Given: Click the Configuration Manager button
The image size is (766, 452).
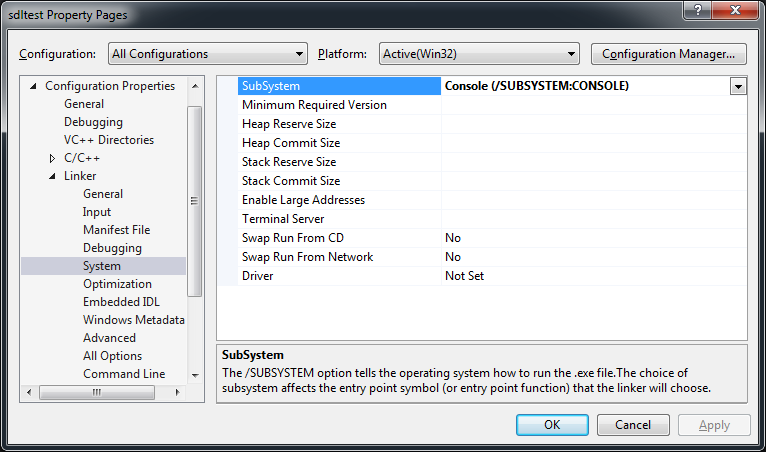Looking at the screenshot, I should 669,54.
